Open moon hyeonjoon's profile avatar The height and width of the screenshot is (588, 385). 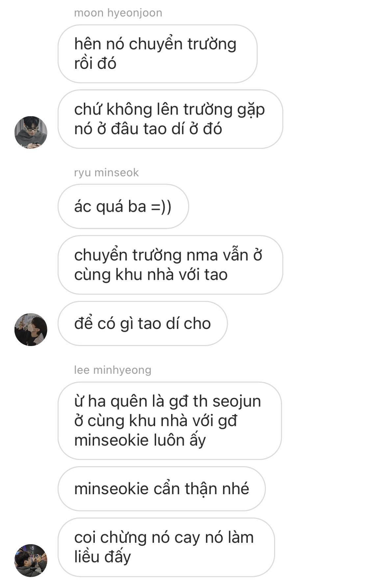(x=31, y=132)
